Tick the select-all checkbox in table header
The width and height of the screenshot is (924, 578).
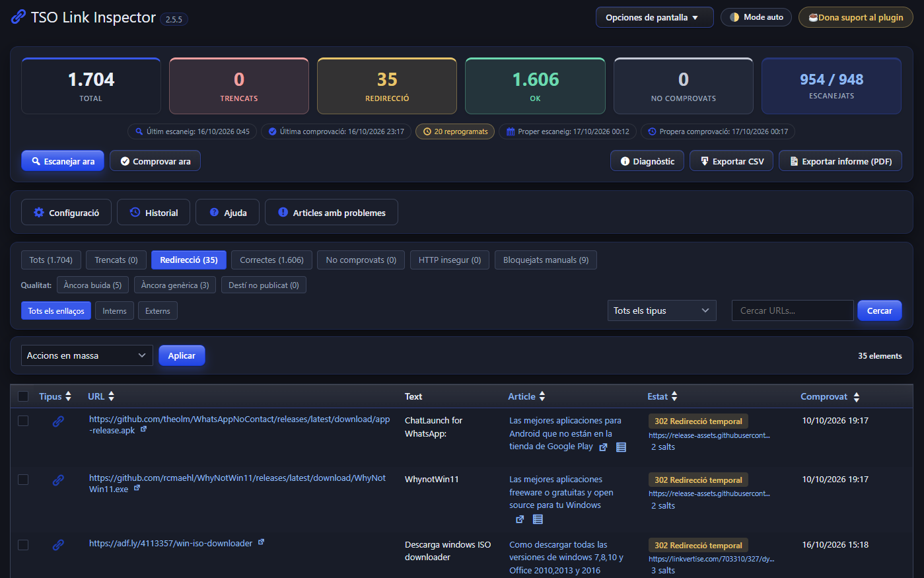[23, 396]
